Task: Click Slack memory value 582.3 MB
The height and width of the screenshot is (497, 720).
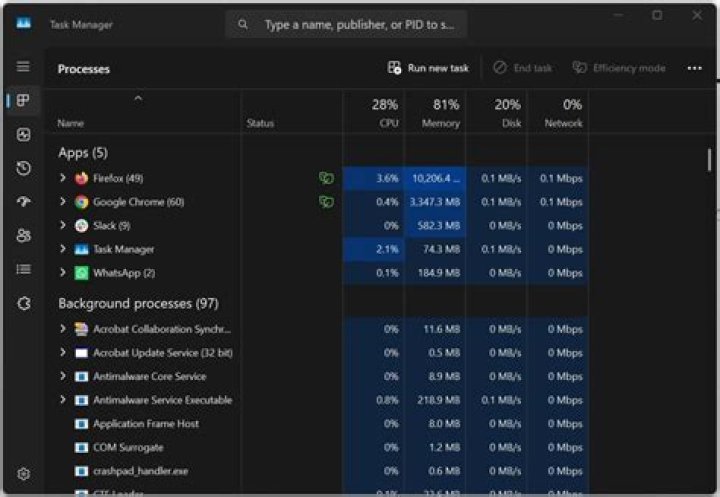Action: point(439,226)
